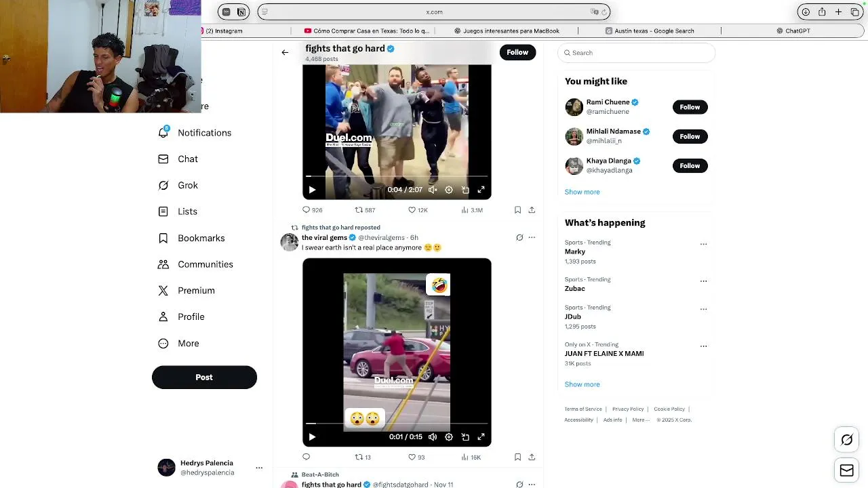Click reply icon with 926 comments

(x=306, y=210)
